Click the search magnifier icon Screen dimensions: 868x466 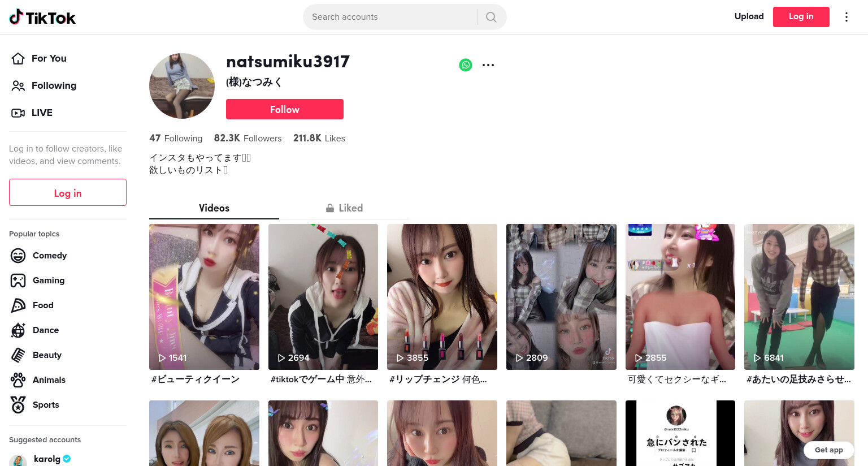[491, 17]
